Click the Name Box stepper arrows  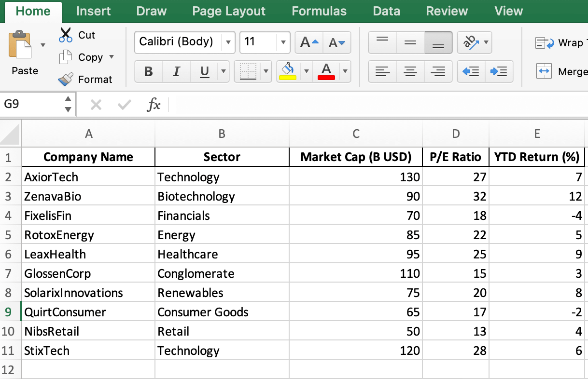[68, 104]
